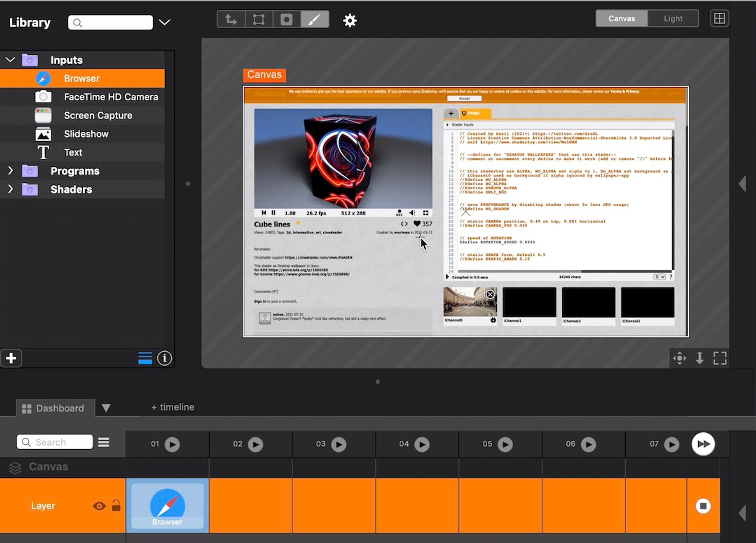The image size is (756, 543).
Task: Click the grid layout icon
Action: [719, 19]
